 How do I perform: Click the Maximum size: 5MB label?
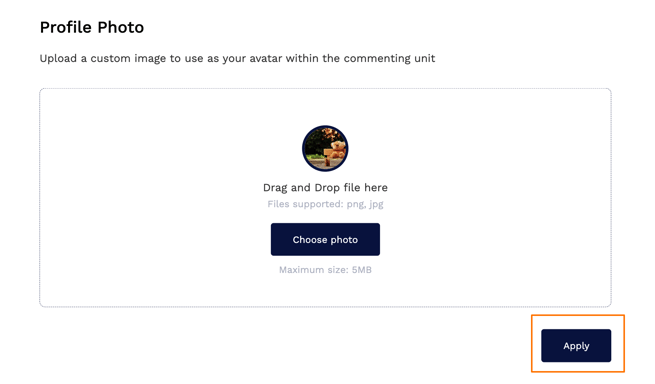325,270
